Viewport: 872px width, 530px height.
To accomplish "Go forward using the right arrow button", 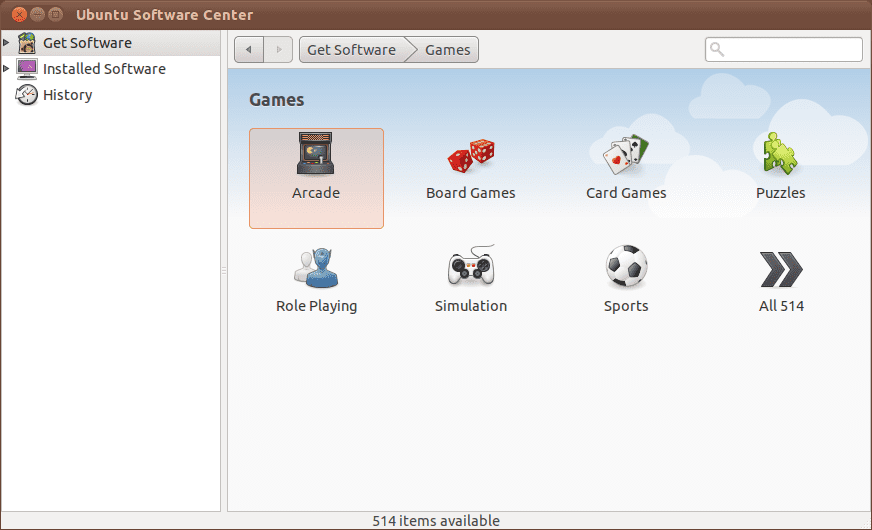I will [x=278, y=50].
